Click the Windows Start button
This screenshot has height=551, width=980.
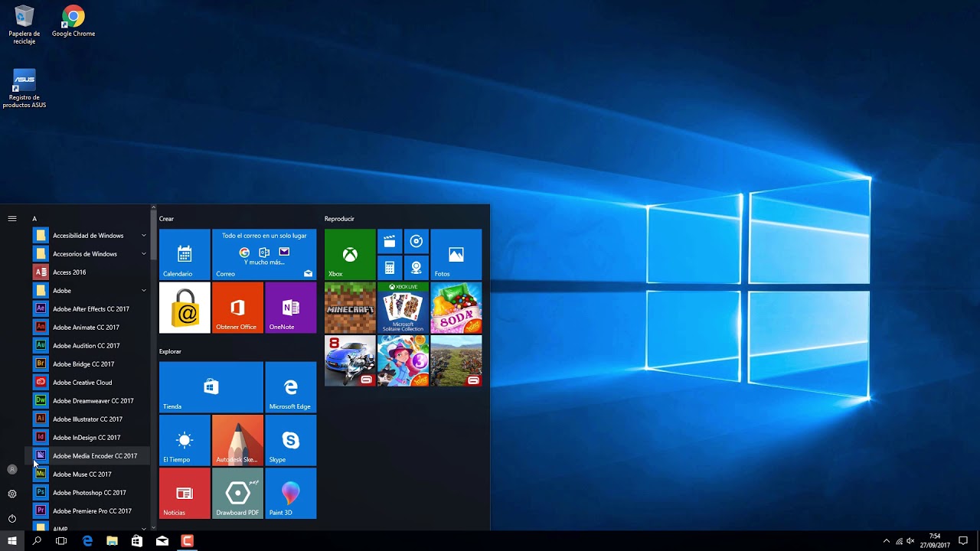[12, 541]
